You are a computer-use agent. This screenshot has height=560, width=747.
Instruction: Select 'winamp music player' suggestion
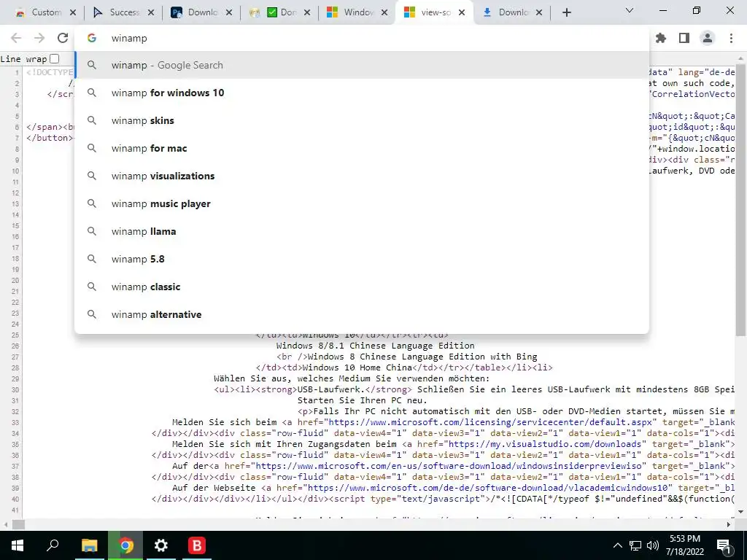[362, 203]
